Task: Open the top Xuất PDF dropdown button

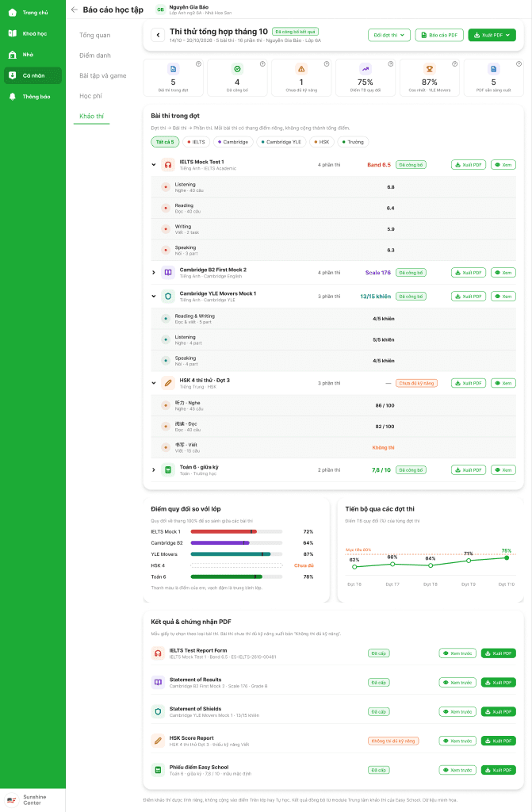Action: (x=492, y=35)
